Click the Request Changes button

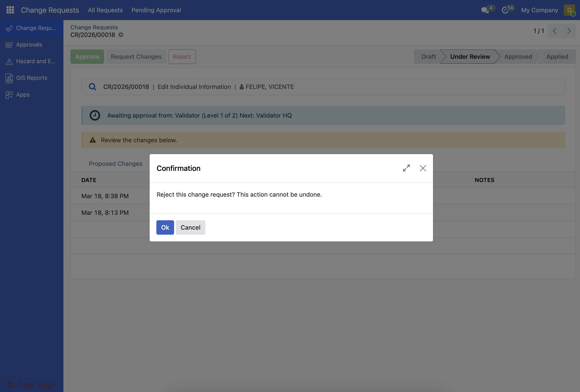[x=136, y=57]
